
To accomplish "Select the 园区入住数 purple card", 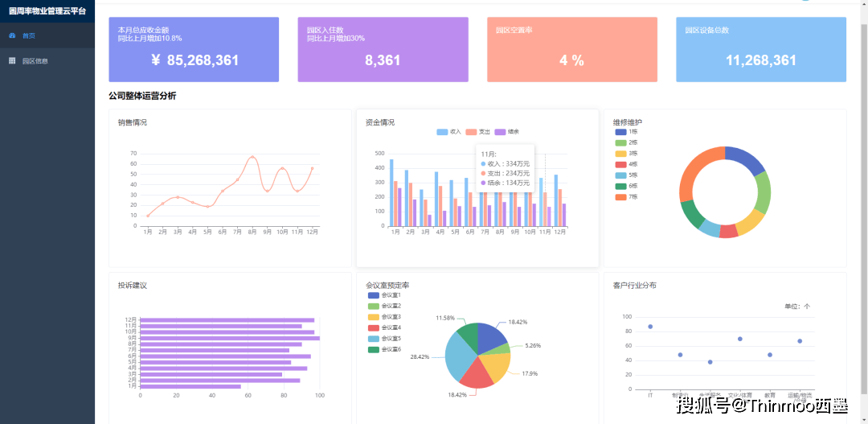I will tap(383, 49).
